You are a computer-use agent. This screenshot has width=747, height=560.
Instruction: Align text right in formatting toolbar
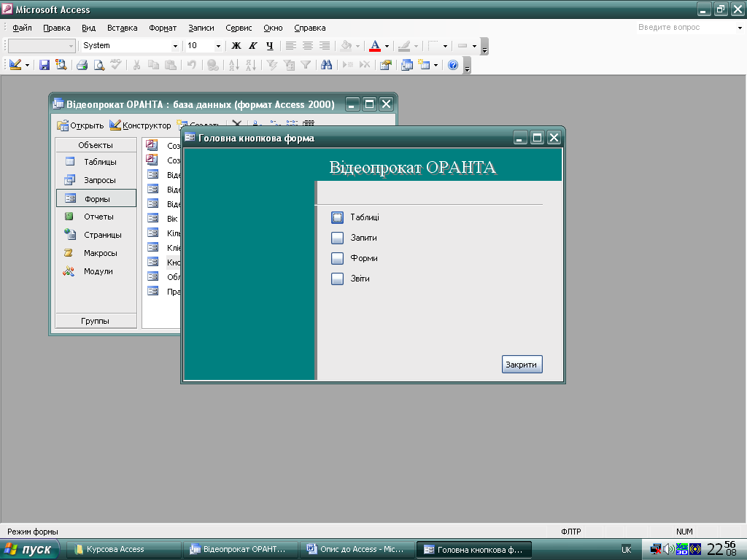325,46
